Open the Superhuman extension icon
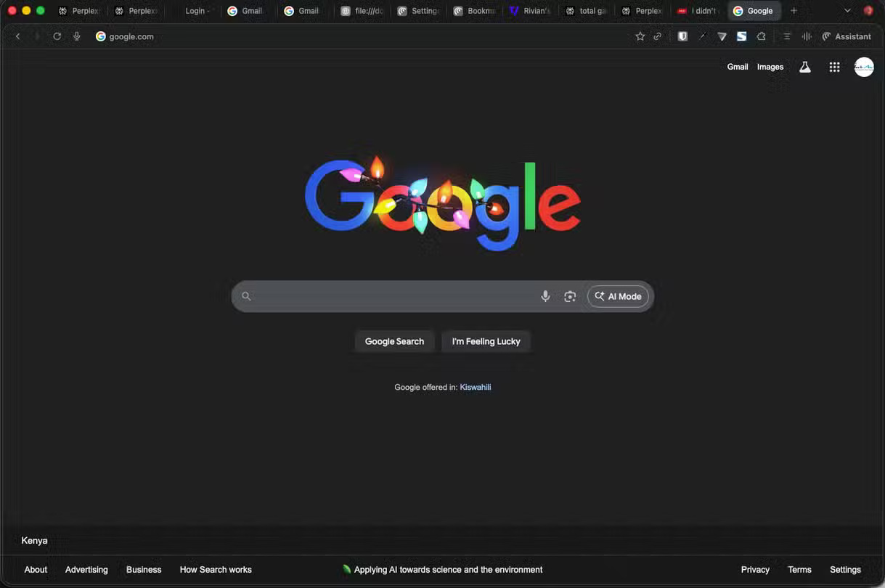The height and width of the screenshot is (588, 885). tap(741, 36)
